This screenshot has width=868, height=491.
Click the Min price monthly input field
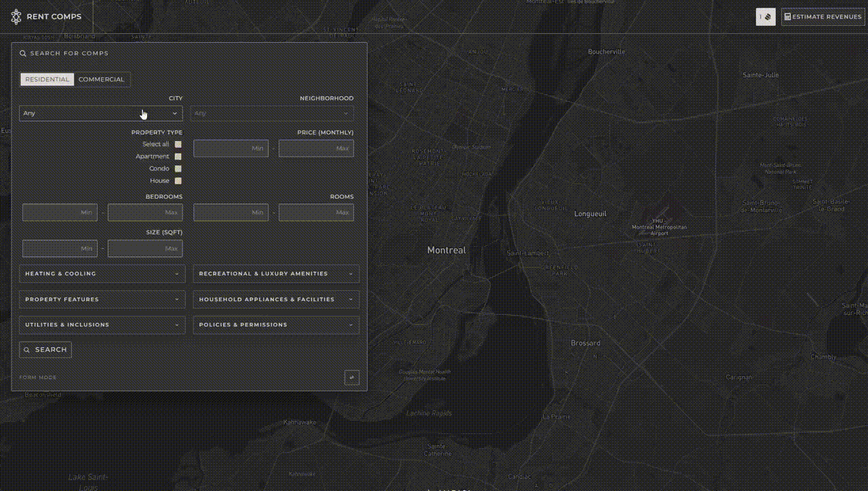(231, 148)
